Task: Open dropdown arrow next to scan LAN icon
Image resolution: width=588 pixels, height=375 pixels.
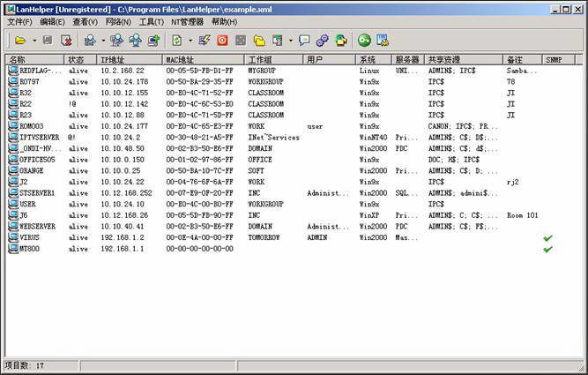Action: (x=103, y=41)
